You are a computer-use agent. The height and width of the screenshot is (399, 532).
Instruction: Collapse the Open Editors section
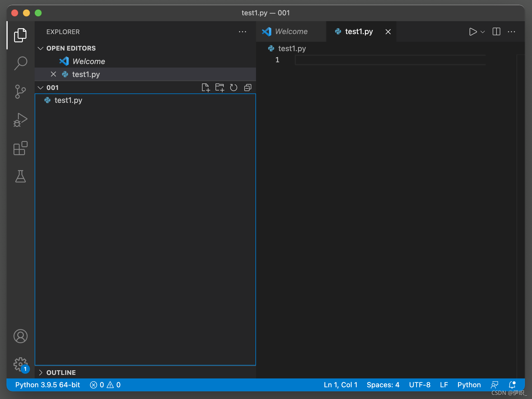point(41,48)
